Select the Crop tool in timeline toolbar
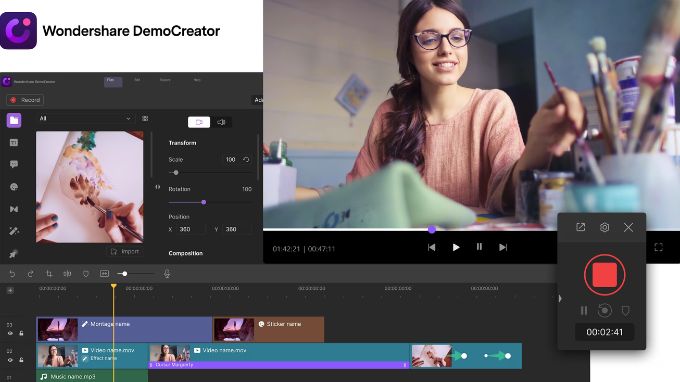 click(x=49, y=274)
